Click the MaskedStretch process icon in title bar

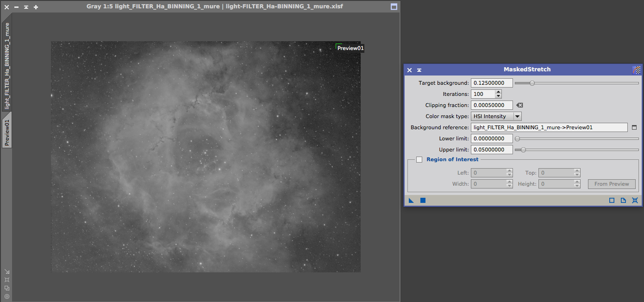(x=637, y=70)
